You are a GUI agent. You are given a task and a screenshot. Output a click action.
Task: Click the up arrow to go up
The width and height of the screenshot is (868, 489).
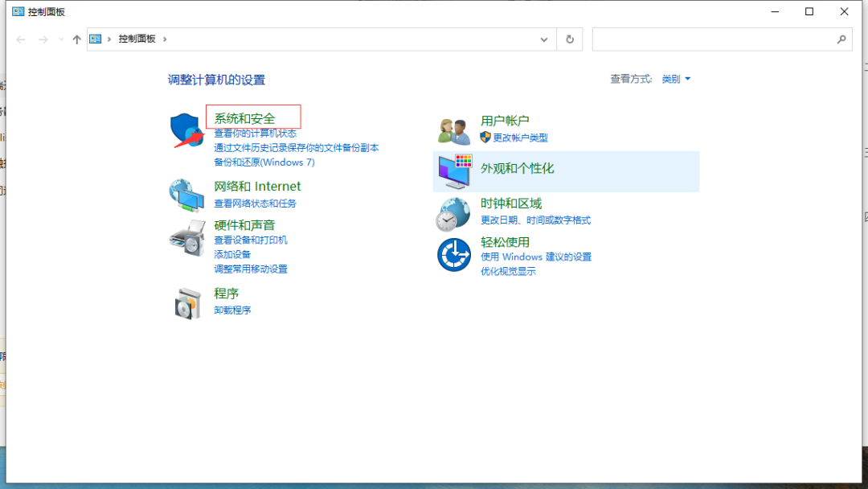coord(76,39)
